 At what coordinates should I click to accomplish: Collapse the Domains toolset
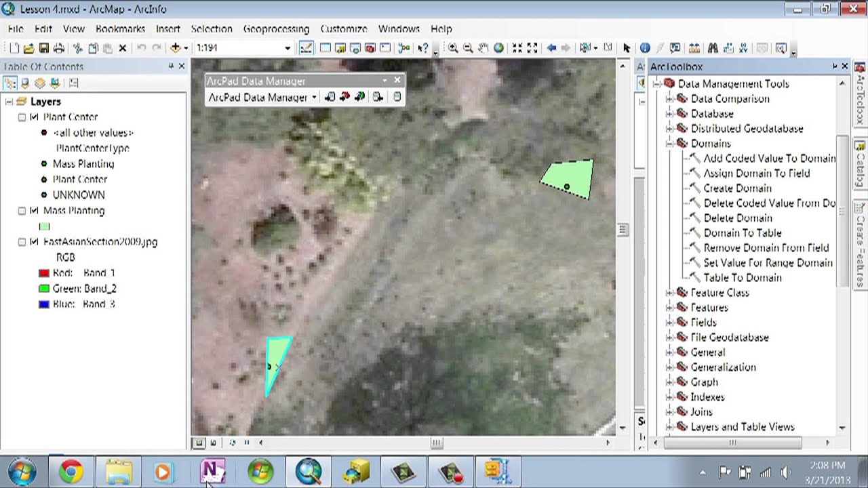669,144
